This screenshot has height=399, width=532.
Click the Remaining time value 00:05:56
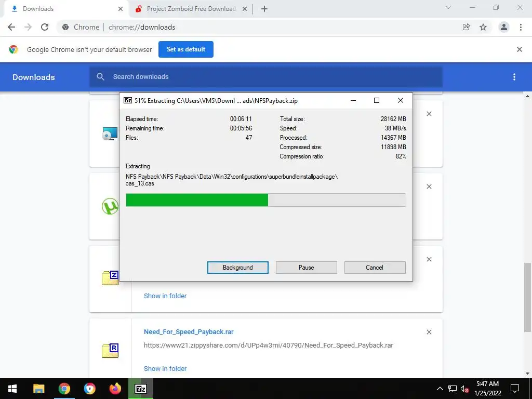(x=241, y=128)
